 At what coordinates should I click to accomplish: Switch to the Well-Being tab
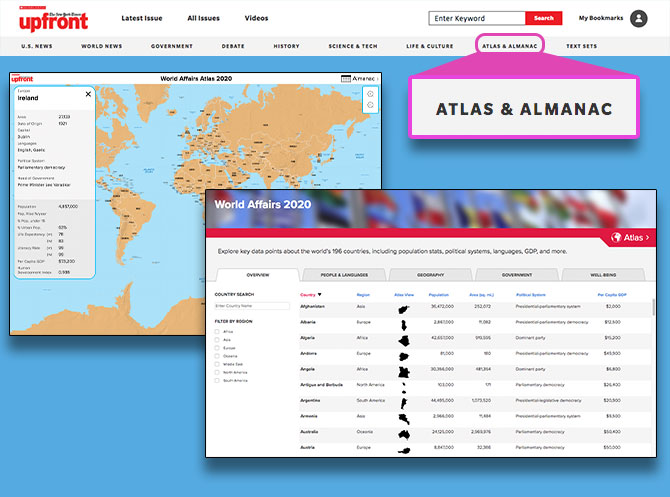click(603, 275)
